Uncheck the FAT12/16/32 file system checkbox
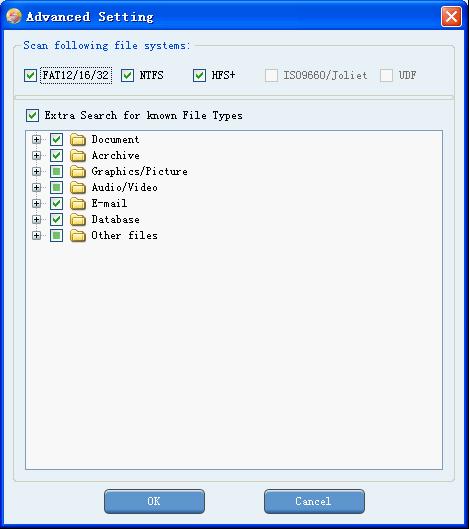Screen dimensions: 469x529 pos(30,75)
